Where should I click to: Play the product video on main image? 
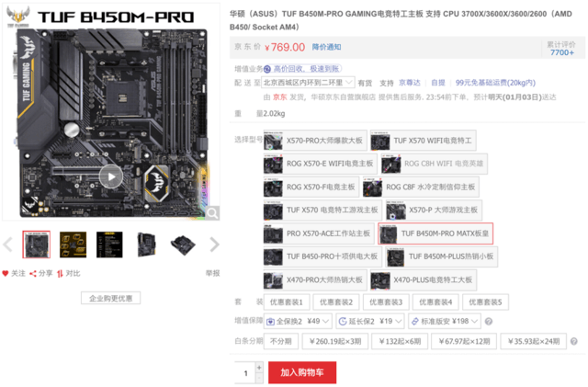[111, 176]
